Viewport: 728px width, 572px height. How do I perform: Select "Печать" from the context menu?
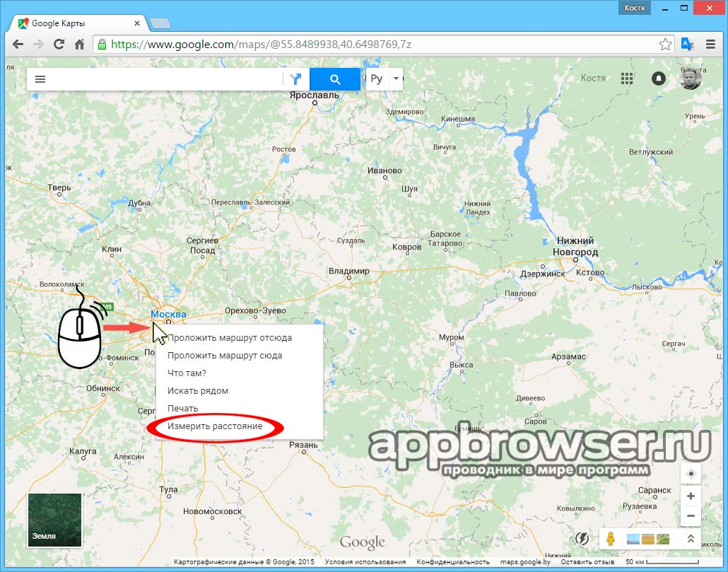(183, 409)
